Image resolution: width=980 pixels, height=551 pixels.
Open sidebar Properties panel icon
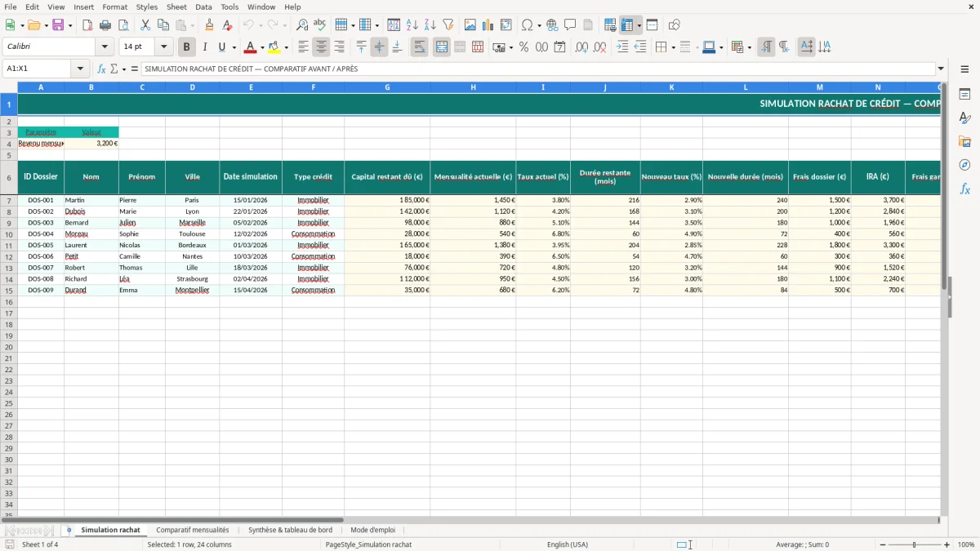[x=964, y=95]
